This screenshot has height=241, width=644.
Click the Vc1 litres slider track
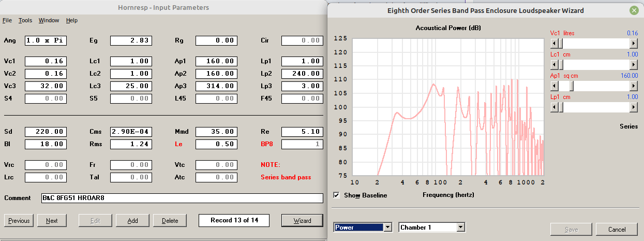(x=594, y=43)
